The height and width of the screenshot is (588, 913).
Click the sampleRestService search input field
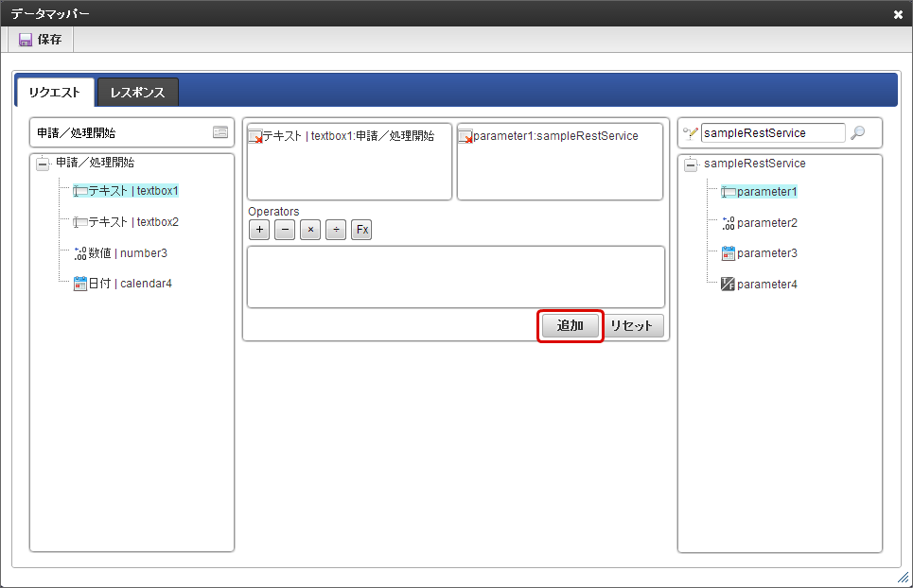click(x=773, y=133)
